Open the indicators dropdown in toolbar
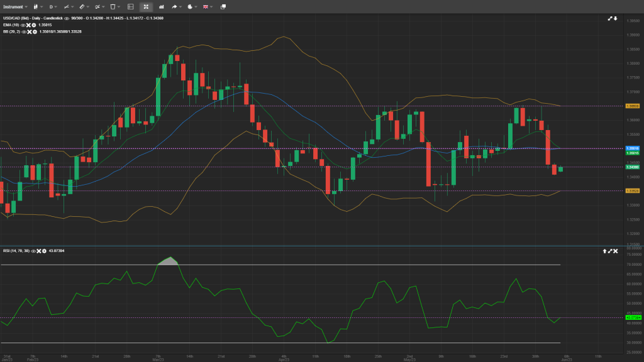This screenshot has width=644, height=362. click(99, 6)
